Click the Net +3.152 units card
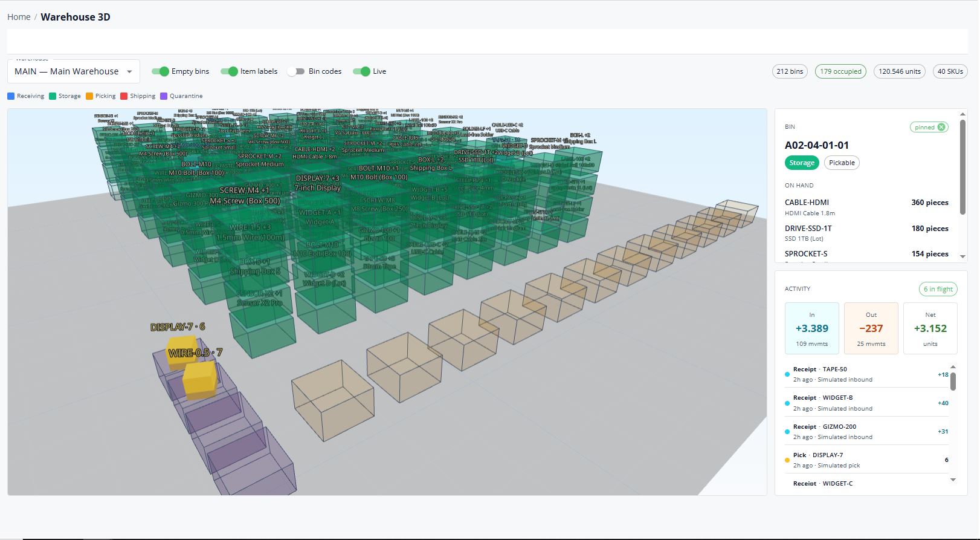Screen dimensions: 980x540 click(930, 328)
